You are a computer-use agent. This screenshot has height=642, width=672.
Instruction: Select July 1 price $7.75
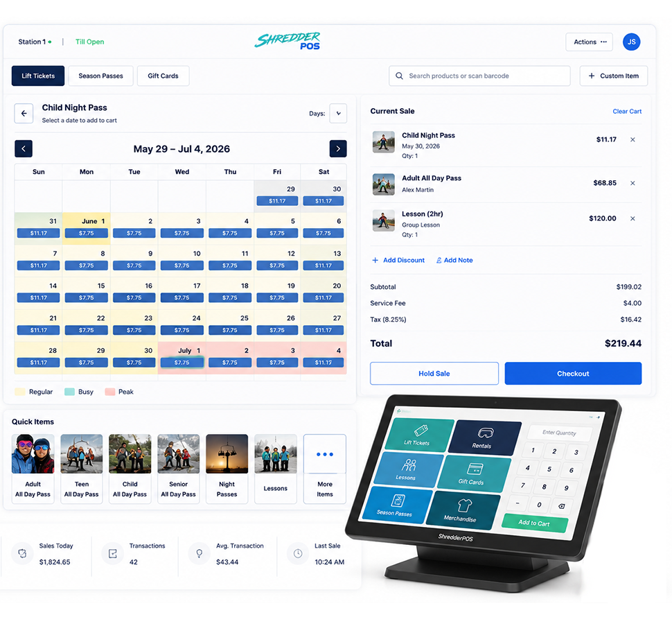tap(182, 363)
